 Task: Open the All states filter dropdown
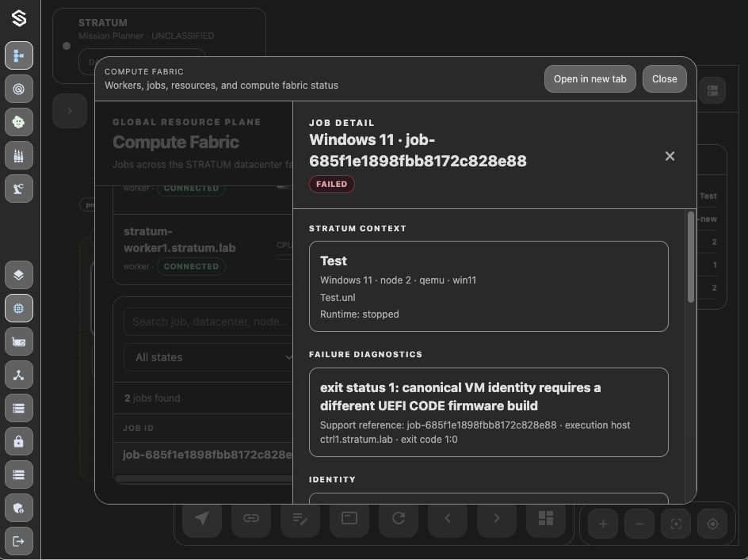(208, 357)
